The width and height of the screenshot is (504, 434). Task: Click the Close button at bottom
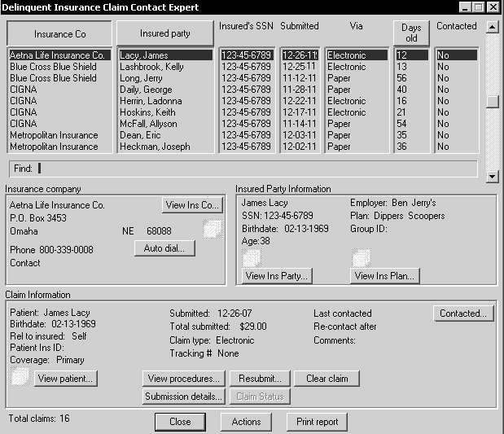[x=180, y=422]
